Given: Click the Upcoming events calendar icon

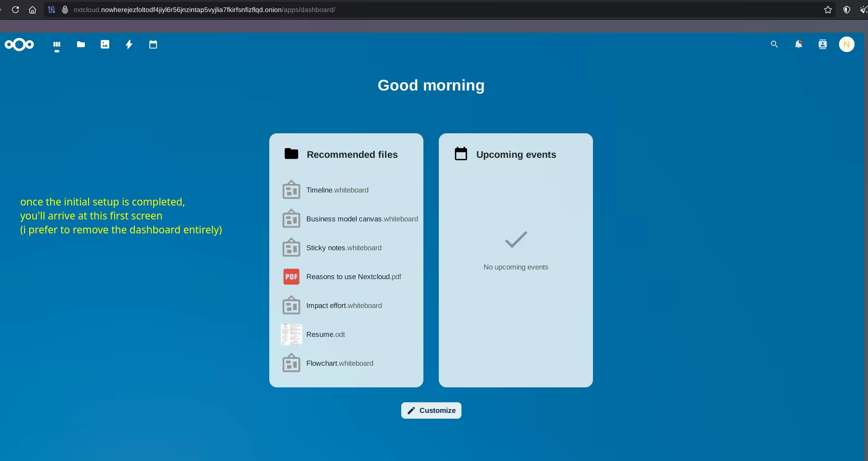Looking at the screenshot, I should 461,154.
